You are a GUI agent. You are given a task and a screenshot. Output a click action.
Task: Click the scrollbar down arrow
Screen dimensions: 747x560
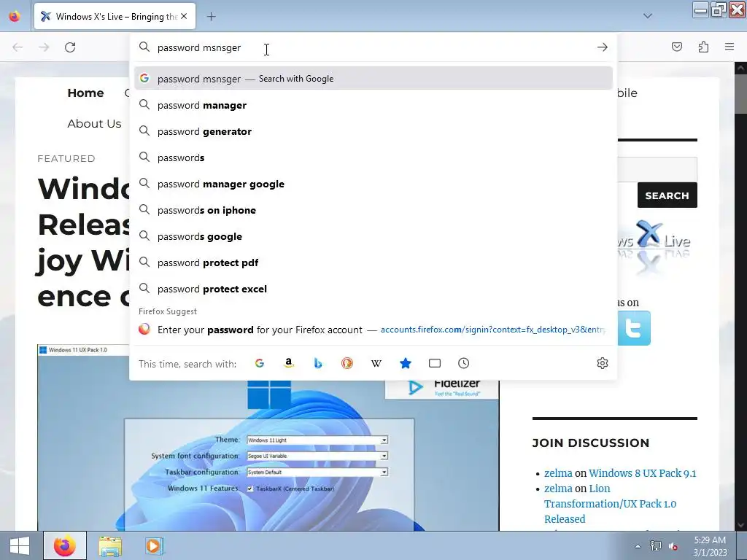pyautogui.click(x=741, y=525)
